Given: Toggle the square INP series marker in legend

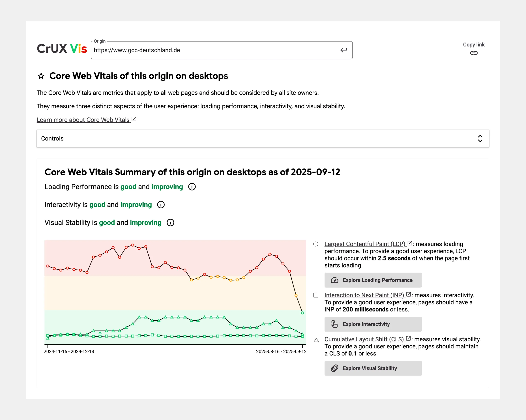Looking at the screenshot, I should [x=315, y=295].
